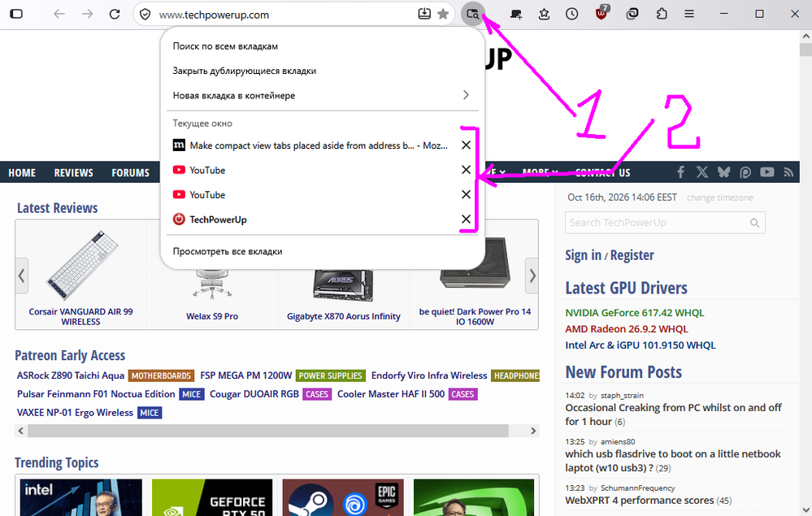Screen dimensions: 812x516
Task: Show next reviews with the carousel right arrow
Action: pos(532,275)
